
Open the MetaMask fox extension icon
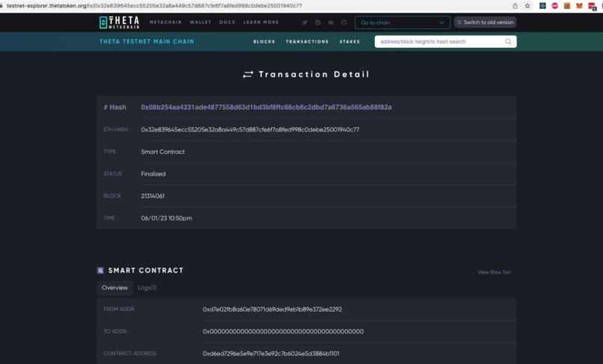(579, 6)
